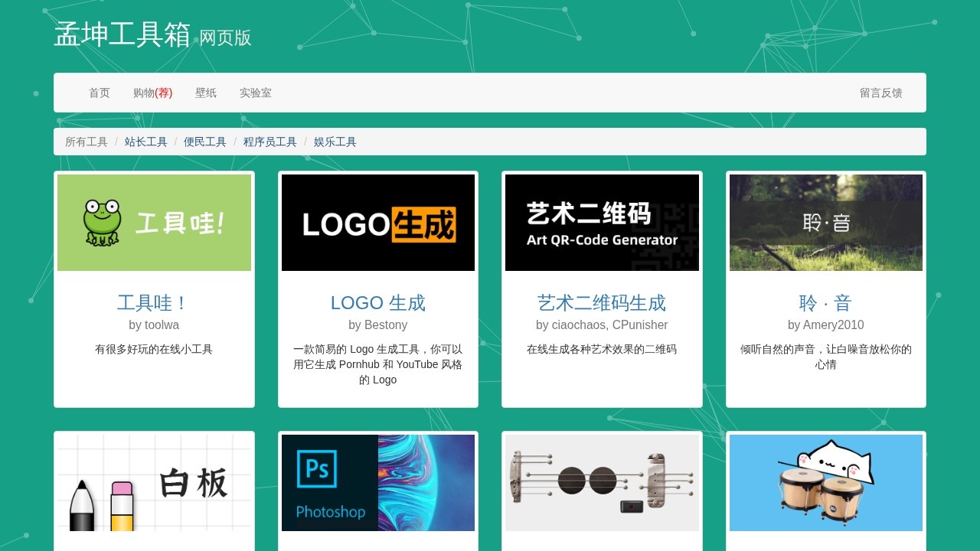Image resolution: width=980 pixels, height=551 pixels.
Task: Click the Photoshop Ps logo icon
Action: (x=317, y=468)
